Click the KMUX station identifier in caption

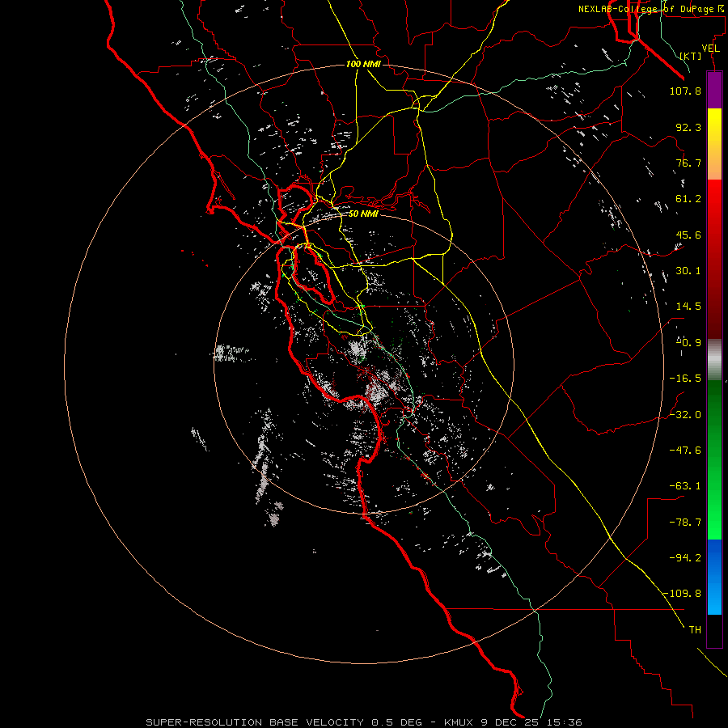coord(459,722)
